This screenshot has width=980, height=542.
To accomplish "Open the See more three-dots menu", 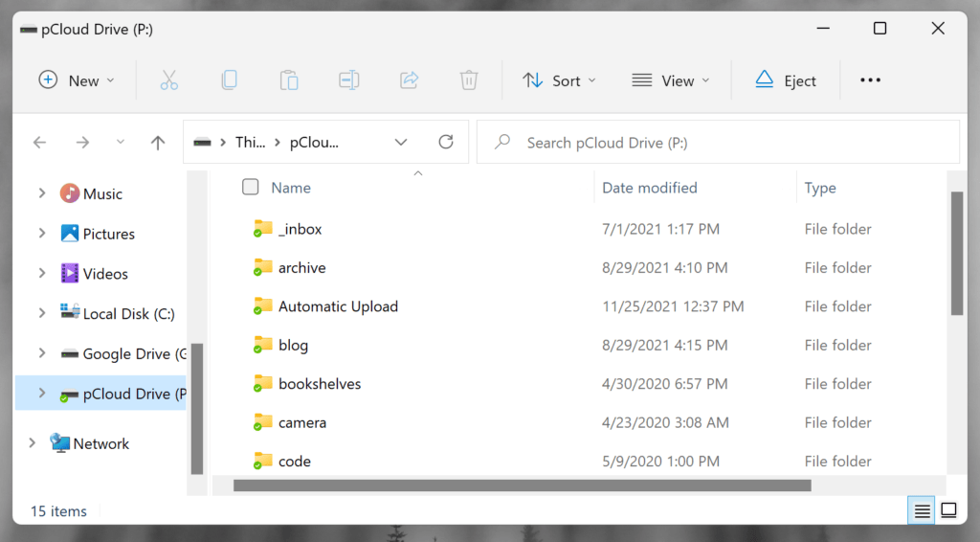I will coord(870,80).
